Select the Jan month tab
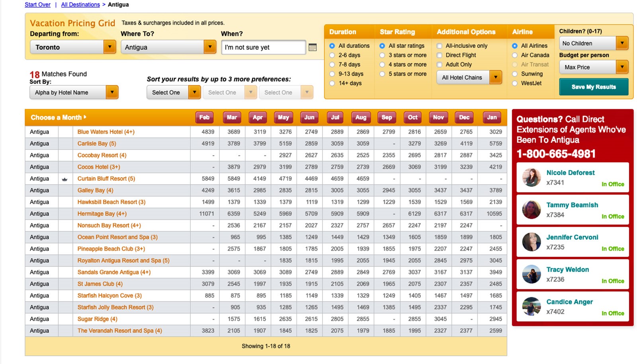 click(x=492, y=117)
